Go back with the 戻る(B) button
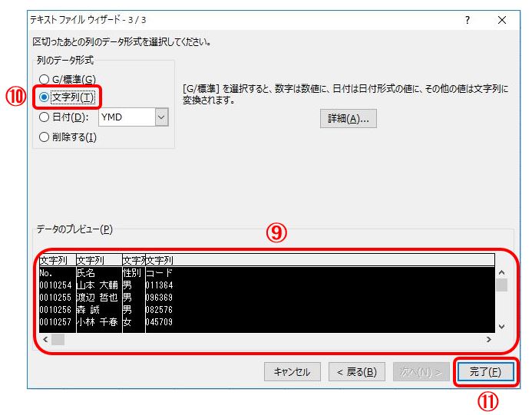This screenshot has height=415, width=532. (x=357, y=371)
